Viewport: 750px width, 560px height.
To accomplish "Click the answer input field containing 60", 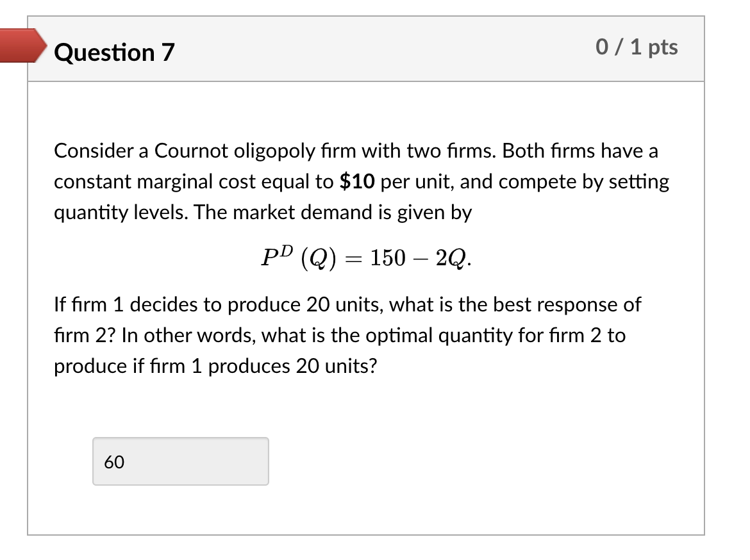I will [x=180, y=461].
